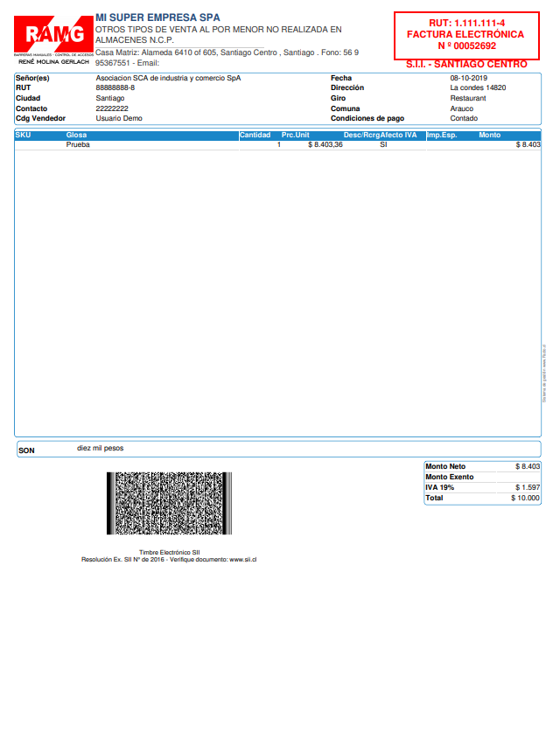Click 'S.I.I. - SANTIAGO CENTRO' text
Screen dimensions: 560x733
(466, 64)
